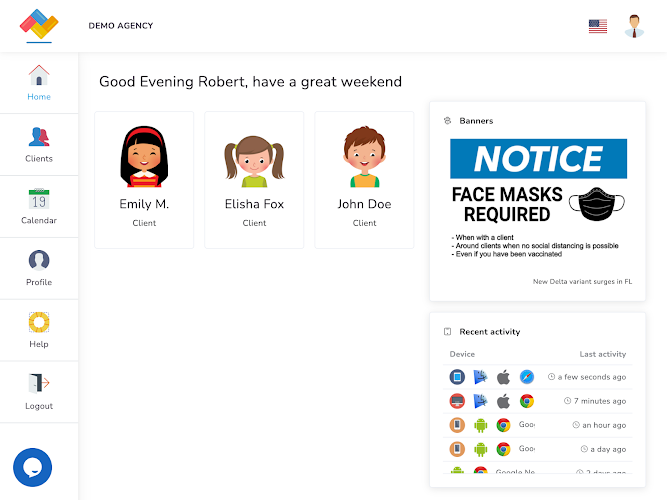Click the Good Evening Robert greeting
Viewport: 667px width, 500px height.
point(251,81)
